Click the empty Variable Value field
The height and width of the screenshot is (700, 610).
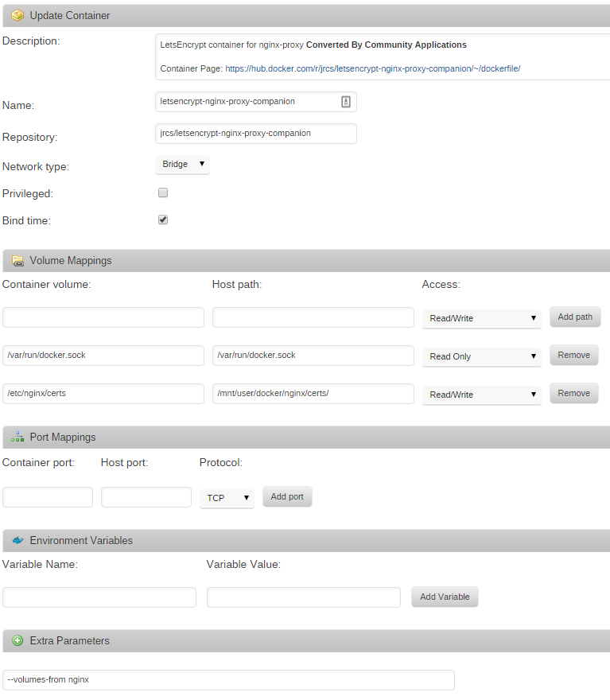click(x=304, y=597)
